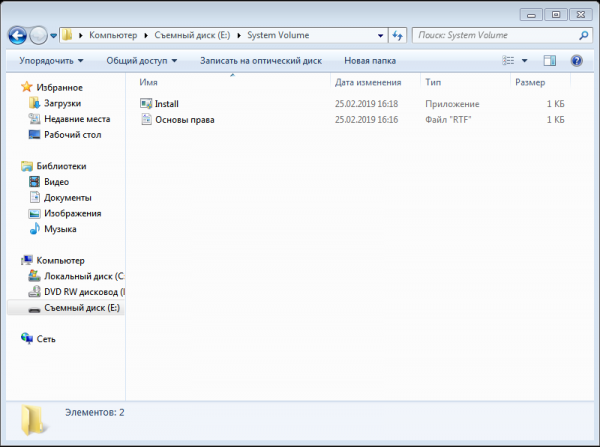Viewport: 600px width, 447px height.
Task: Open Загрузки in favorites
Action: tap(62, 103)
